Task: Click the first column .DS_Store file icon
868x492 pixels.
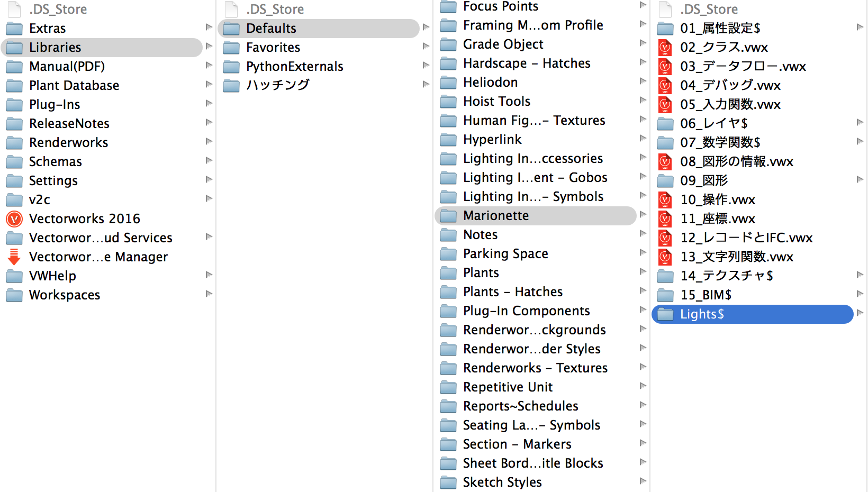Action: pos(14,9)
